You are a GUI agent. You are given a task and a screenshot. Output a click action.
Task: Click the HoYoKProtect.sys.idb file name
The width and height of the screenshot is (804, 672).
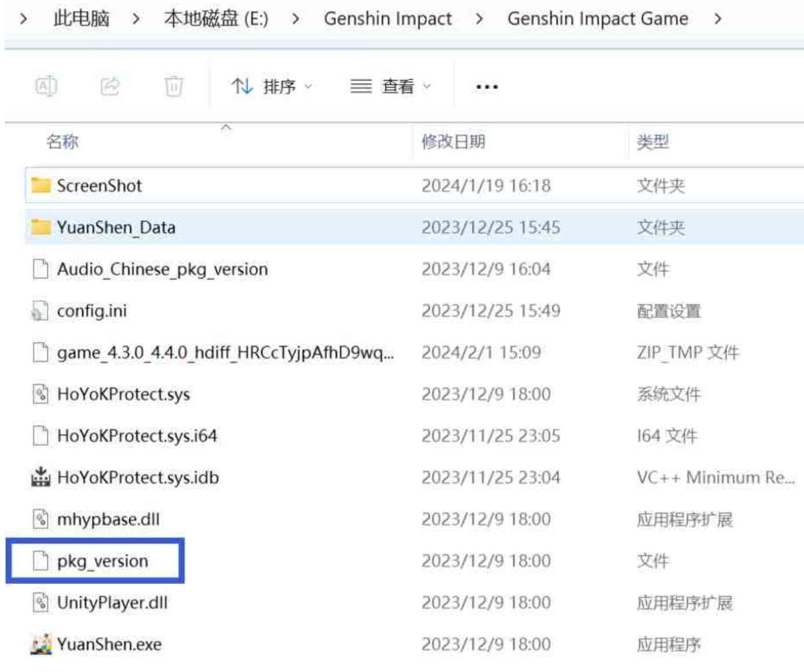pyautogui.click(x=138, y=477)
